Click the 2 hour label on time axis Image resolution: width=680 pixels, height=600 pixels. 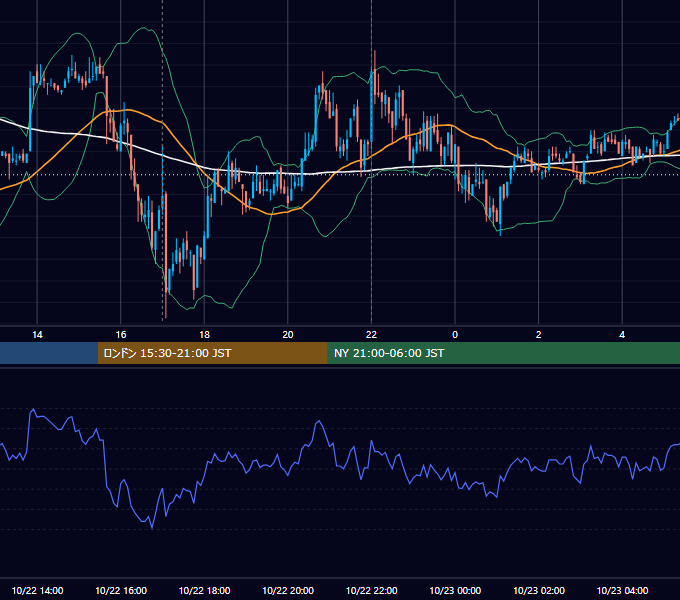(539, 335)
